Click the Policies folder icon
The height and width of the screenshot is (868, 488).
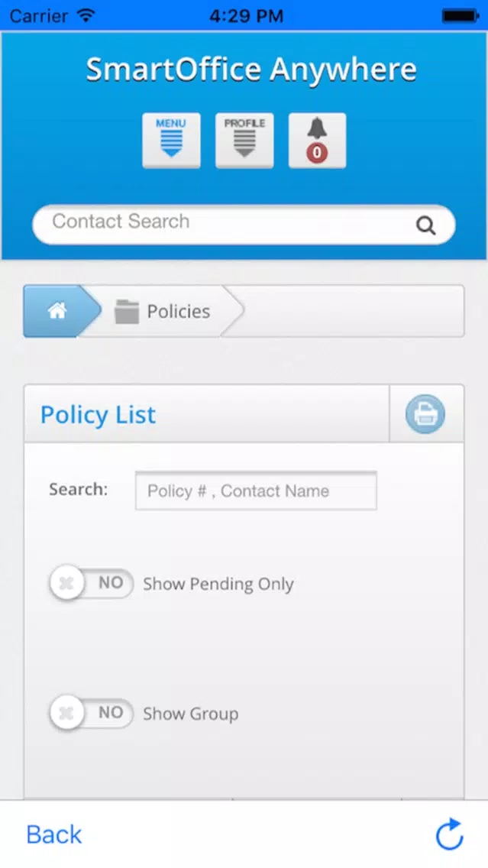tap(127, 312)
